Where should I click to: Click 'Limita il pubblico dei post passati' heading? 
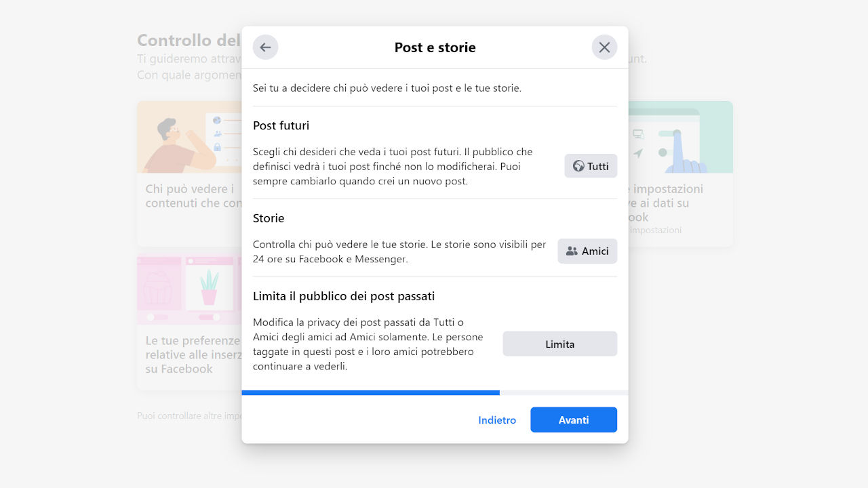(x=344, y=296)
